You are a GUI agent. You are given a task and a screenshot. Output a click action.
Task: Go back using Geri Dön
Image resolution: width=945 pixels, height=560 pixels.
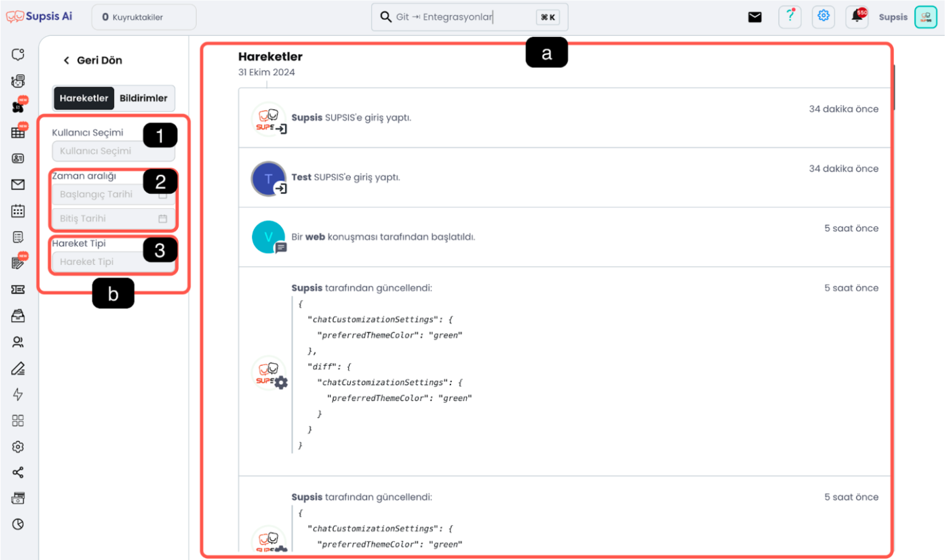click(93, 60)
